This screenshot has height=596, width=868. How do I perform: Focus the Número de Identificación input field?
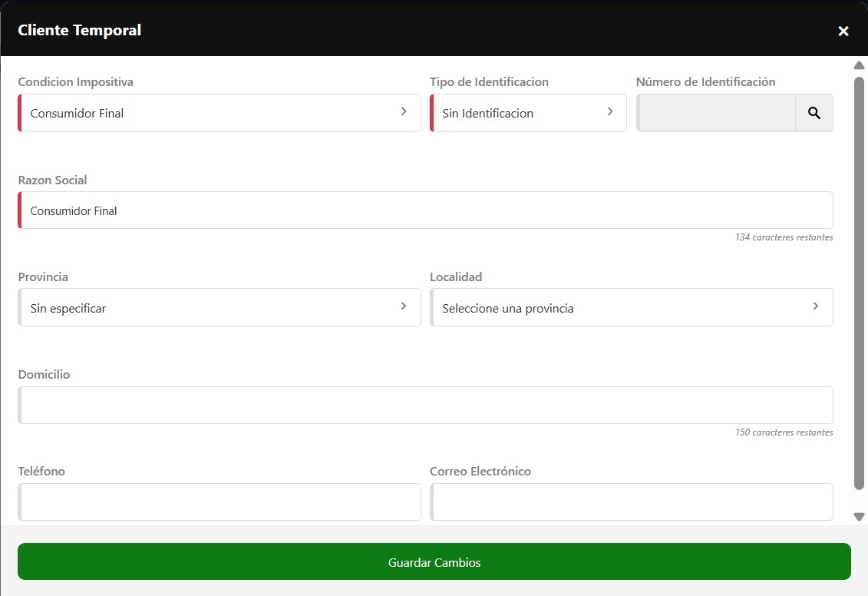(x=716, y=113)
